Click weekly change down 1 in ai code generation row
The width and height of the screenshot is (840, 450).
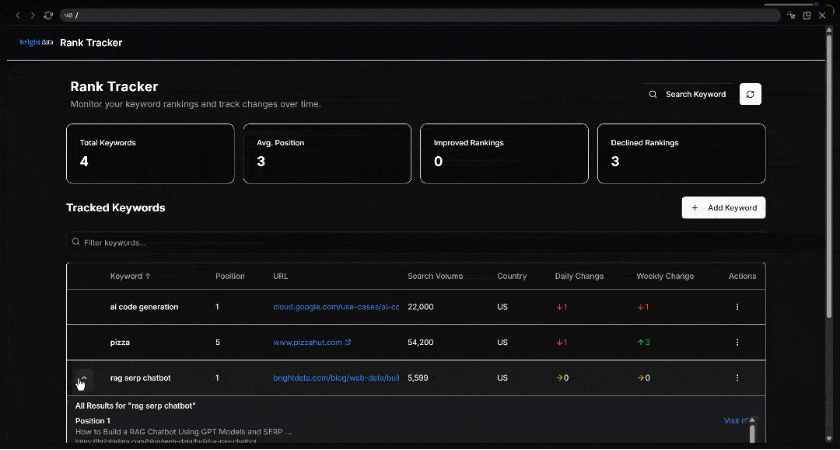coord(643,307)
